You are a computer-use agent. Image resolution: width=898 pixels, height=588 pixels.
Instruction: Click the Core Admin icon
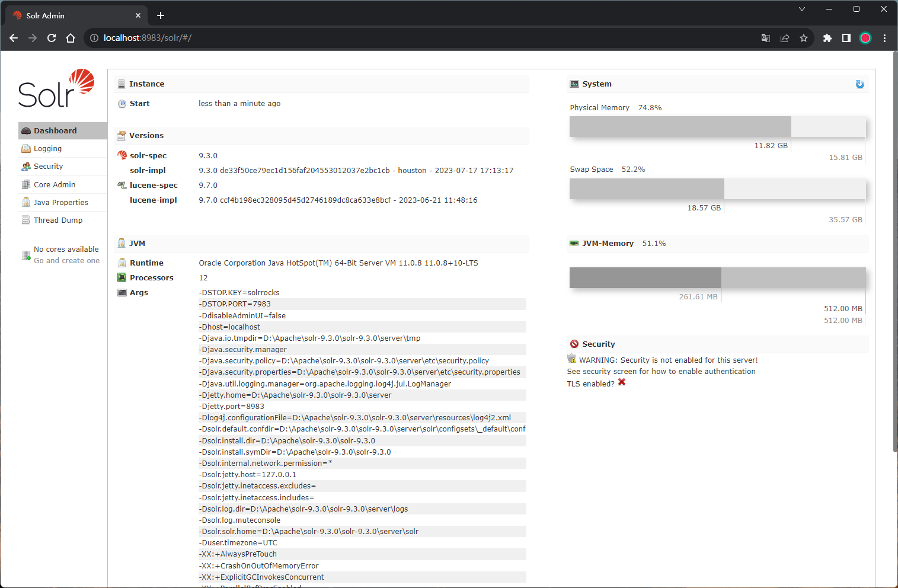[26, 184]
